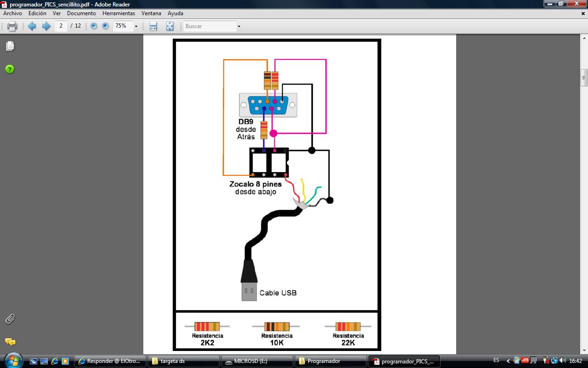Expand the Buscar search options dropdown
Viewport: 588px width, 368px height.
click(239, 27)
